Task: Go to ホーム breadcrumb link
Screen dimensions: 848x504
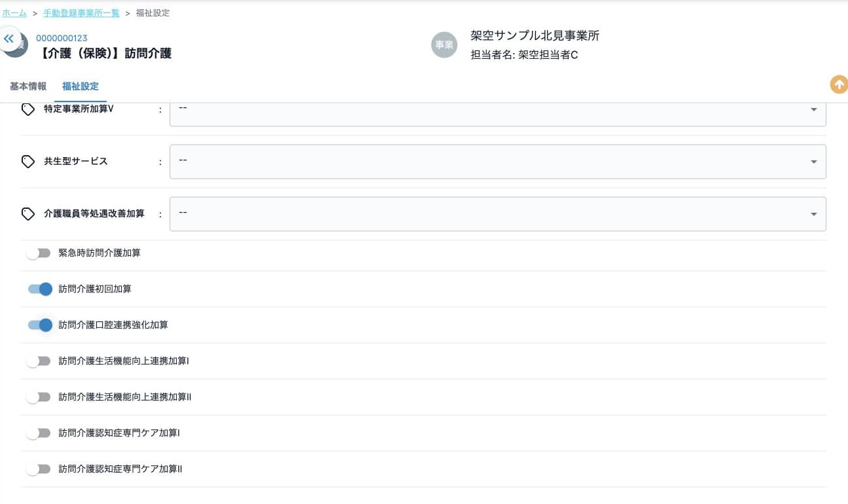Action: 14,13
